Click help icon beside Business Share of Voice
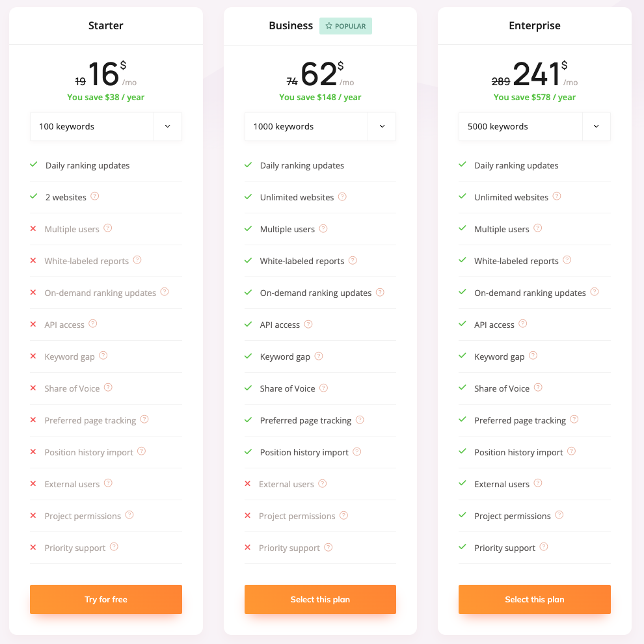The height and width of the screenshot is (644, 644). pos(323,388)
